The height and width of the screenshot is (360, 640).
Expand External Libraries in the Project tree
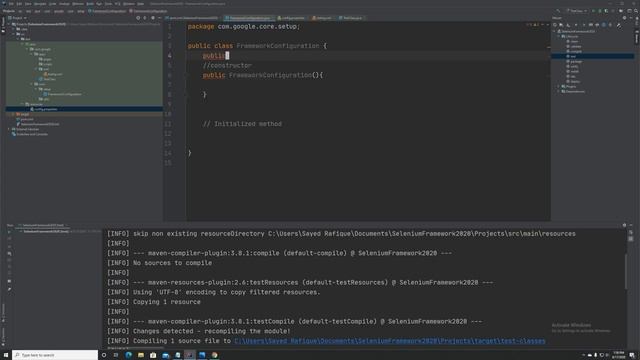coord(9,129)
